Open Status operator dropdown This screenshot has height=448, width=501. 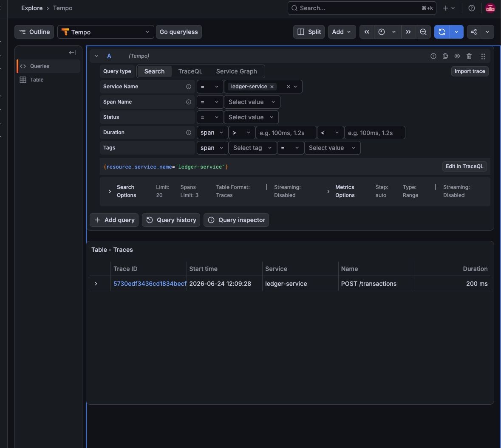[x=210, y=117]
